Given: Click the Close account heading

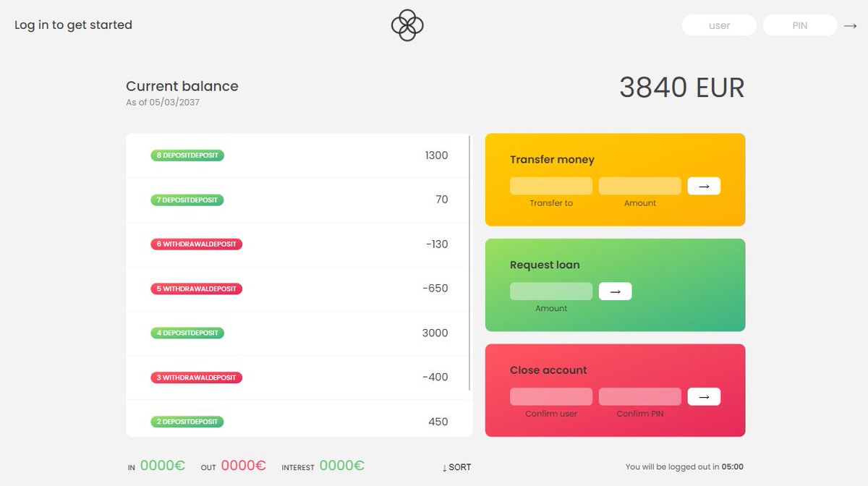Looking at the screenshot, I should (548, 370).
